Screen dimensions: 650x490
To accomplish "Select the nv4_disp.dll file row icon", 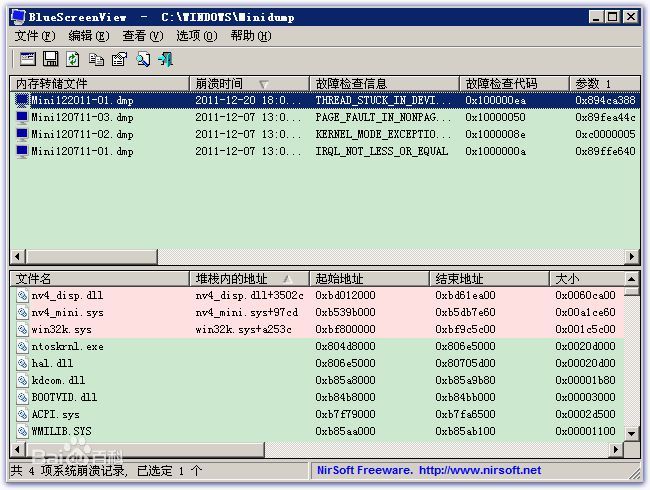I will tap(22, 296).
